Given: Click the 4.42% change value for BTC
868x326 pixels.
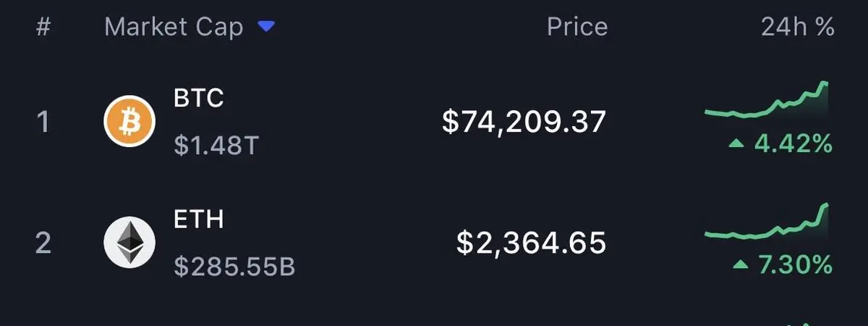Looking at the screenshot, I should pyautogui.click(x=793, y=144).
